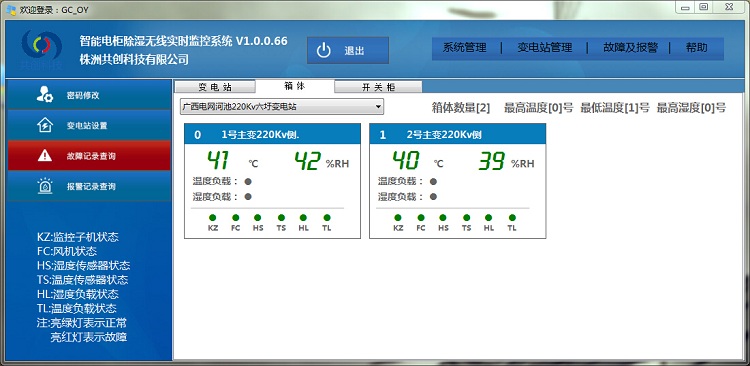
Task: Click the HL status light in box 1
Action: coord(488,218)
